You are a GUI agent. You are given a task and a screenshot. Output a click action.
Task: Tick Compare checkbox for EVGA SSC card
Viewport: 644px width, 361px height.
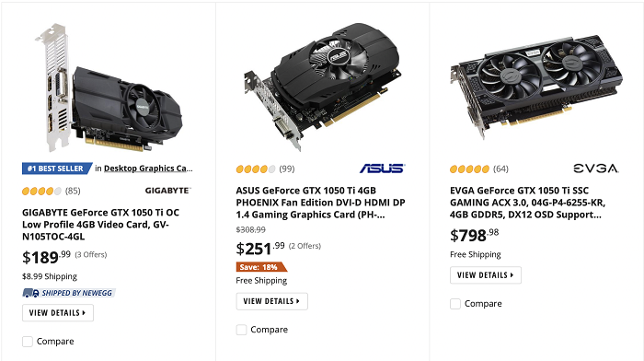(455, 303)
